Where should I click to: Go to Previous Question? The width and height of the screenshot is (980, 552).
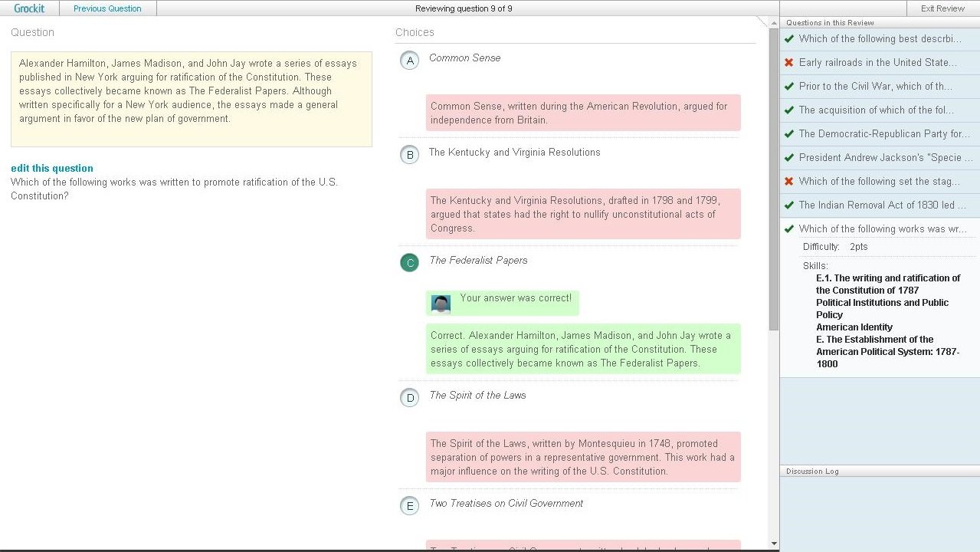click(107, 8)
